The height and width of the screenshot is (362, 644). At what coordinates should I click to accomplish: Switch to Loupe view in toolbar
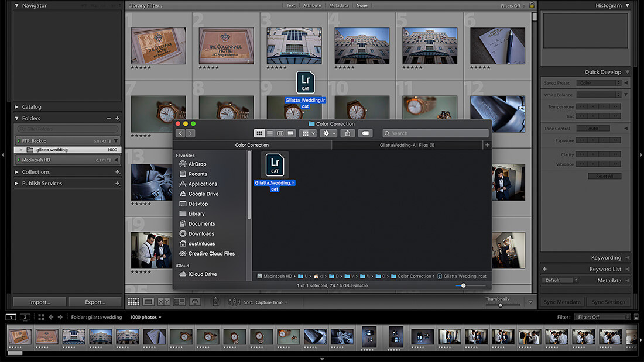149,302
